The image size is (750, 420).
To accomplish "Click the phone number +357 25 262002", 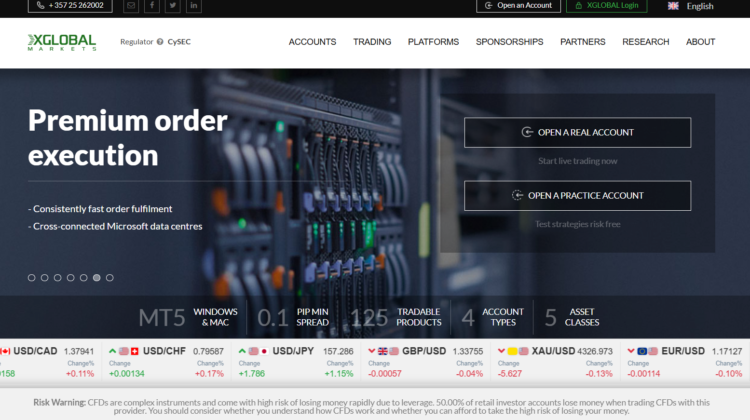I will pyautogui.click(x=70, y=6).
